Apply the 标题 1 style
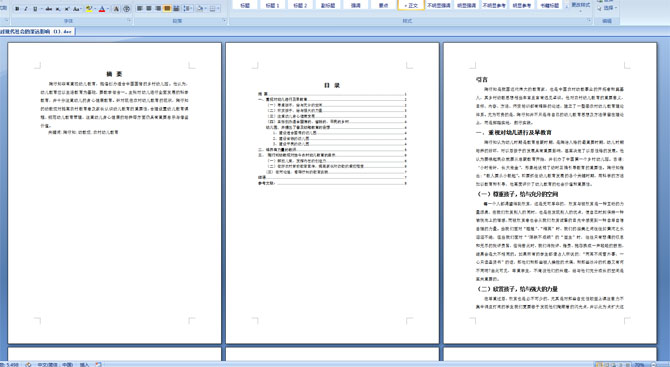This screenshot has height=367, width=670. 272,5
